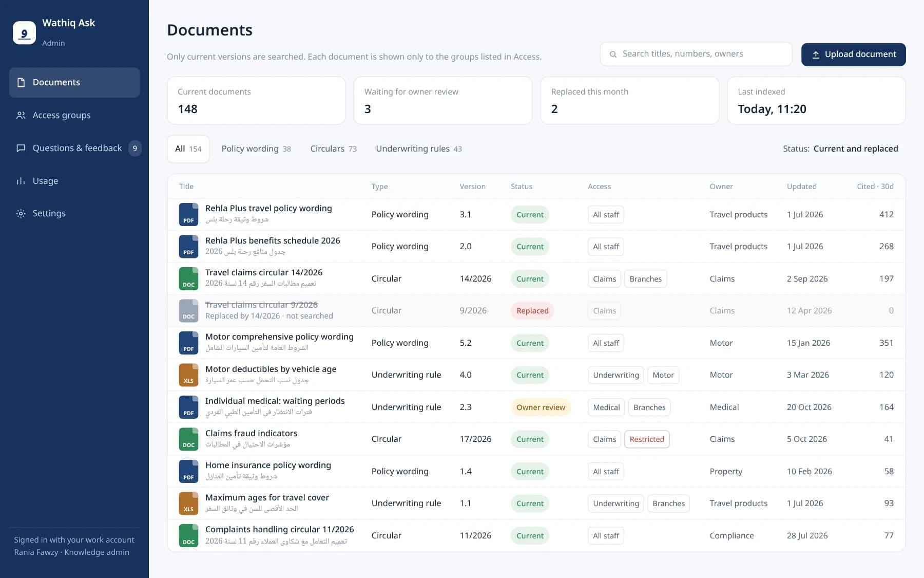Click the Waiting for owner review card
This screenshot has width=924, height=578.
(x=442, y=101)
